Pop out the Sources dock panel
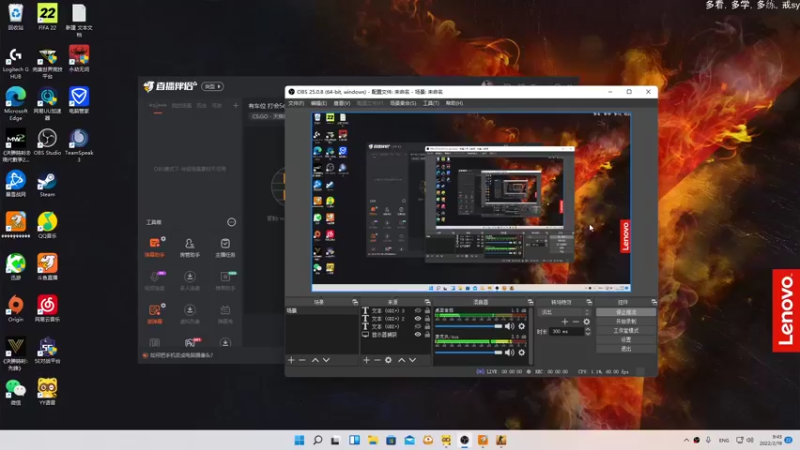Image resolution: width=800 pixels, height=450 pixels. (x=427, y=302)
